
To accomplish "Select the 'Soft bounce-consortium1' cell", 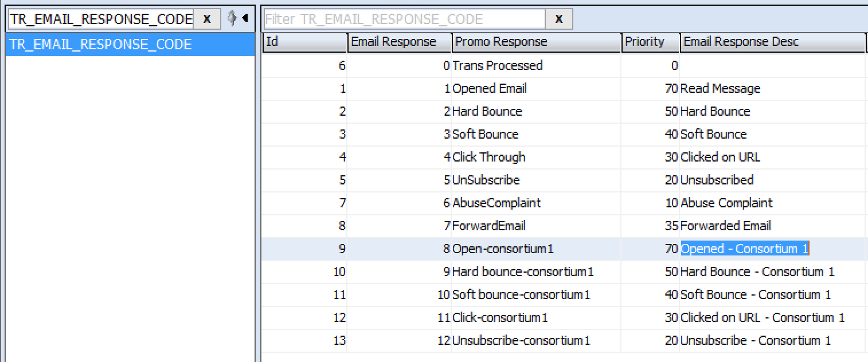I will tap(536, 295).
